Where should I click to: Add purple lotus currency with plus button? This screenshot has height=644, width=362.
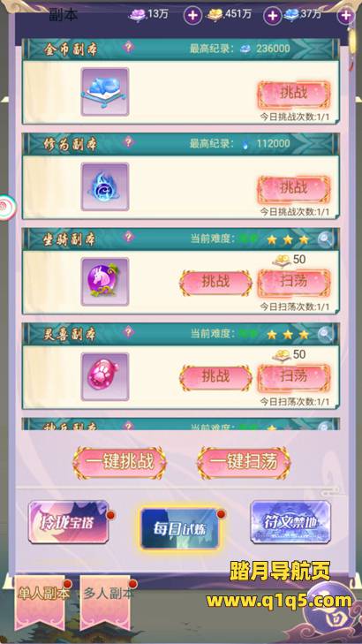pyautogui.click(x=192, y=16)
